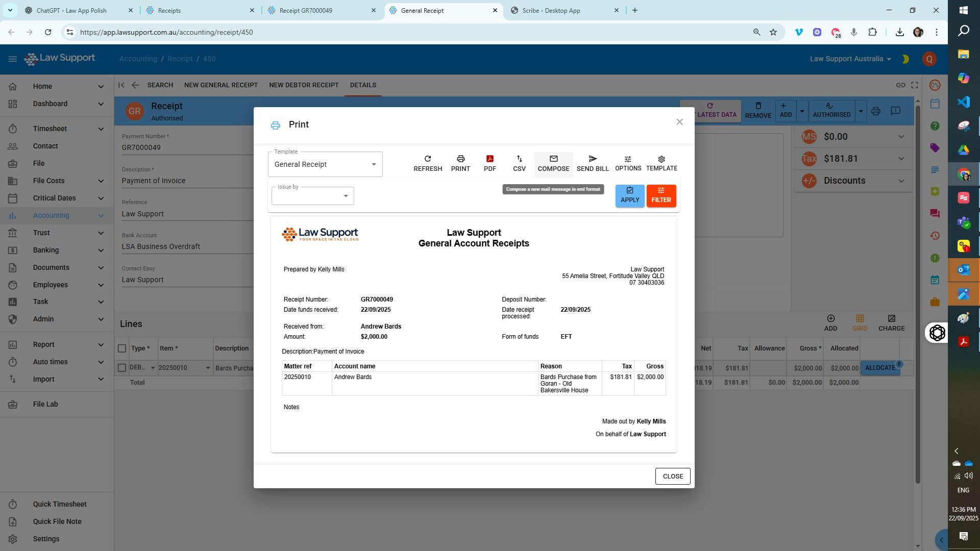Viewport: 980px width, 551px height.
Task: Switch to New Debtor Receipt tab
Action: [304, 85]
